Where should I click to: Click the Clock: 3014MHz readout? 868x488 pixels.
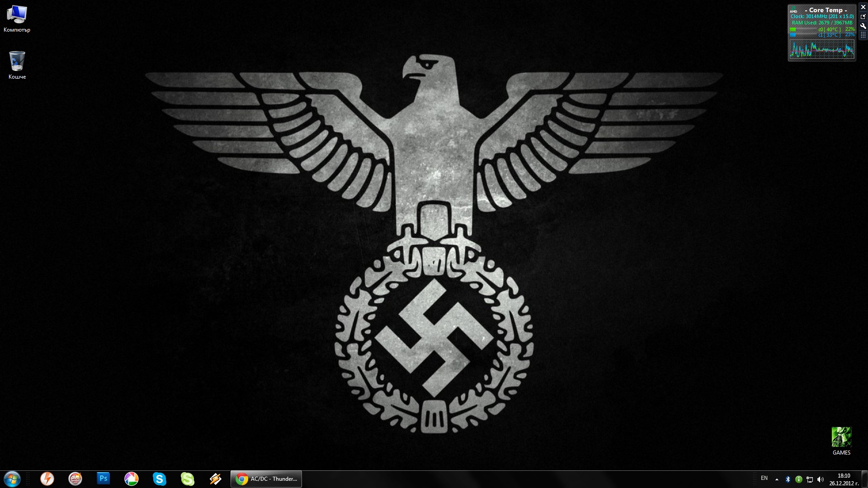822,16
